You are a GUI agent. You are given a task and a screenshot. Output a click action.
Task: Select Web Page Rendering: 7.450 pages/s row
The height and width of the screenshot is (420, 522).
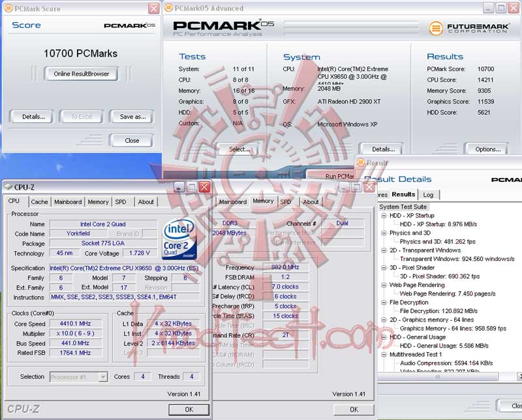click(448, 293)
